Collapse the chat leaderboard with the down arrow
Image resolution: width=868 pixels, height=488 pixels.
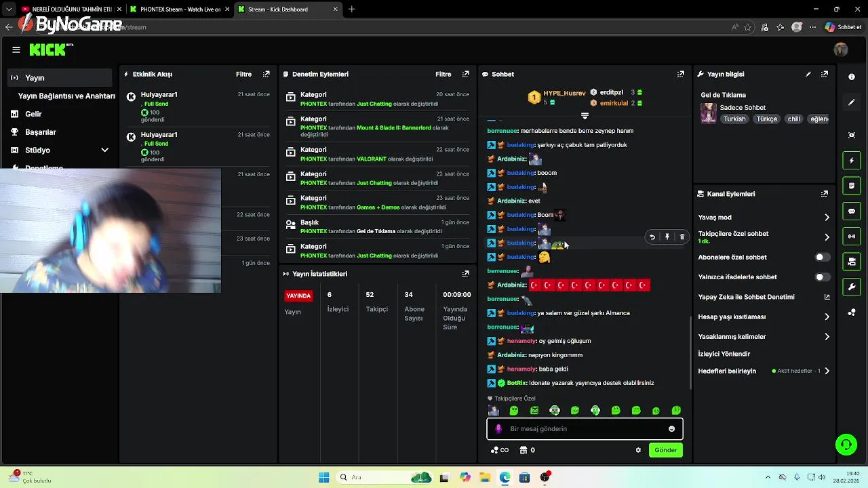pos(585,116)
